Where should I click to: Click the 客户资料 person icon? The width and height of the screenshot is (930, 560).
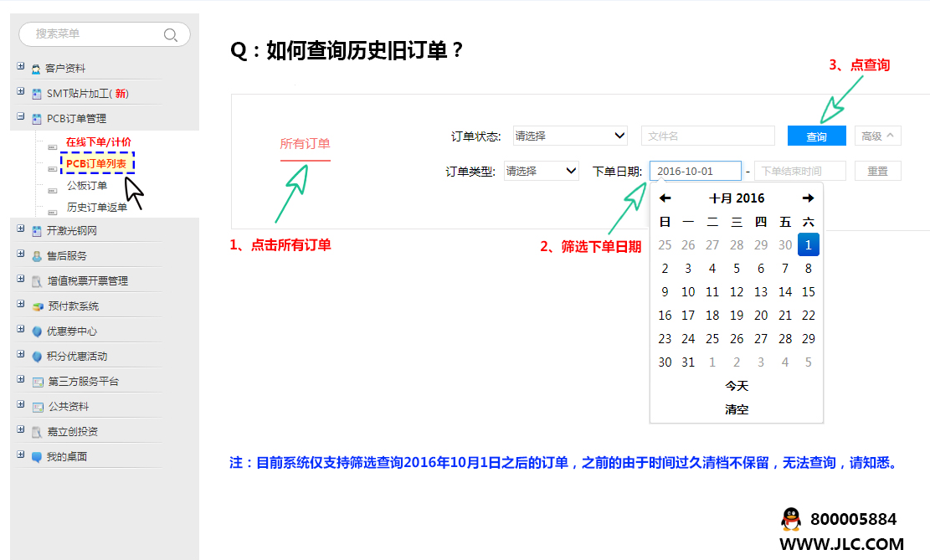[36, 69]
